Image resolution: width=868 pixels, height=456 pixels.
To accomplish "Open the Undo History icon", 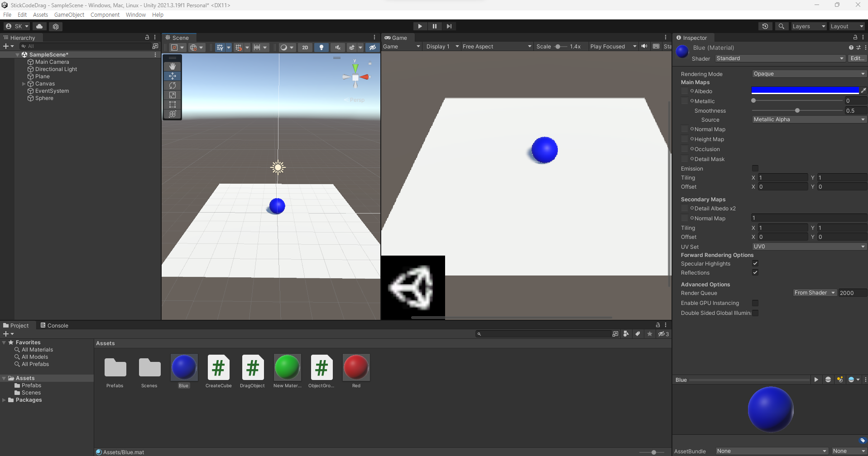I will 765,26.
